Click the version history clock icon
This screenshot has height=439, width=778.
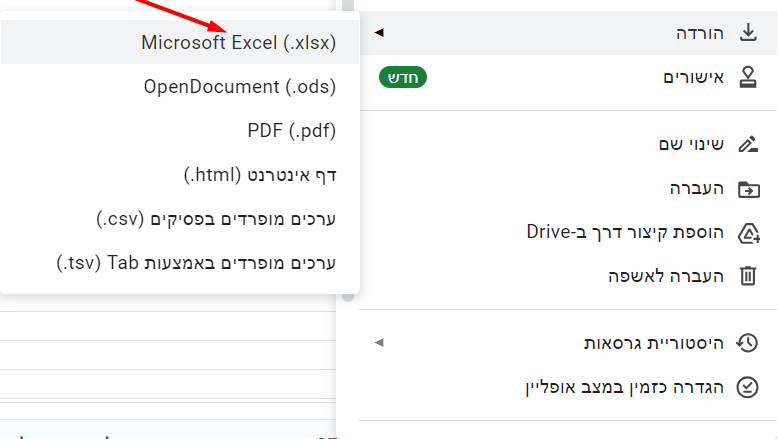coord(747,343)
